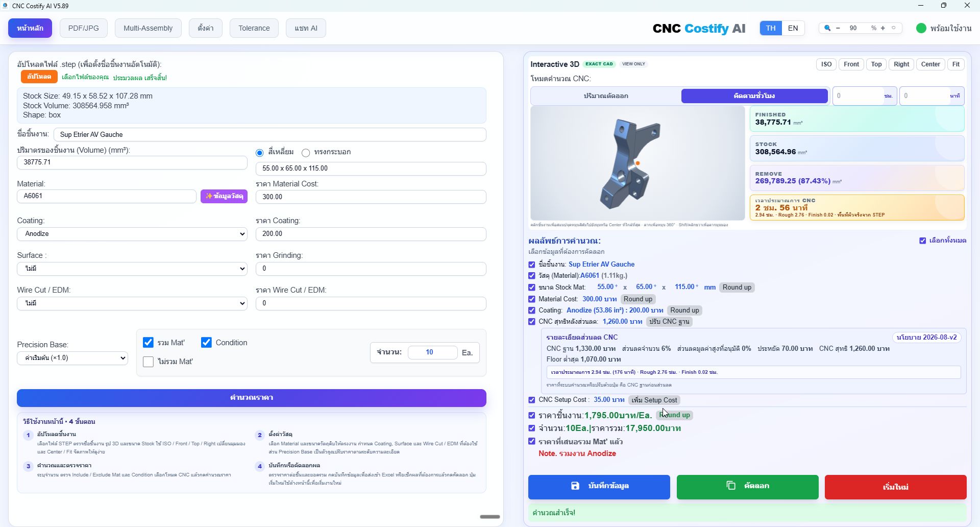This screenshot has width=980, height=527.
Task: Open the Wire Cut / EDM dropdown
Action: [x=132, y=303]
